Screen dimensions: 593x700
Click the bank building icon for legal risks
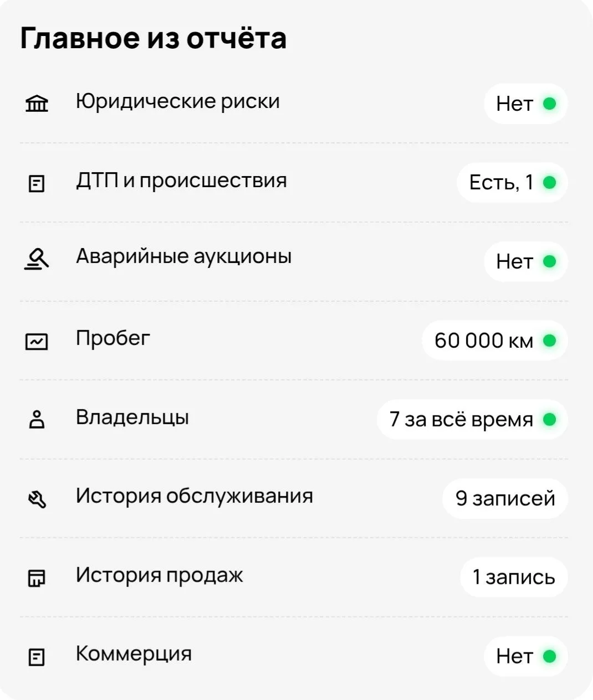pos(37,104)
